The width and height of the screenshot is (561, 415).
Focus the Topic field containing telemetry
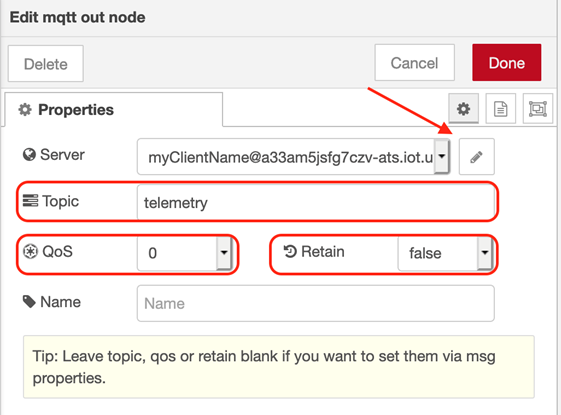click(316, 202)
